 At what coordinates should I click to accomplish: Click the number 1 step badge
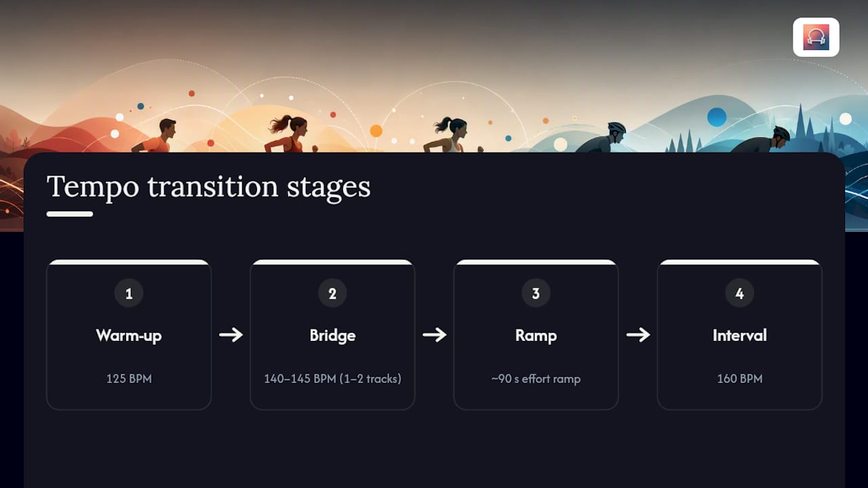(129, 293)
